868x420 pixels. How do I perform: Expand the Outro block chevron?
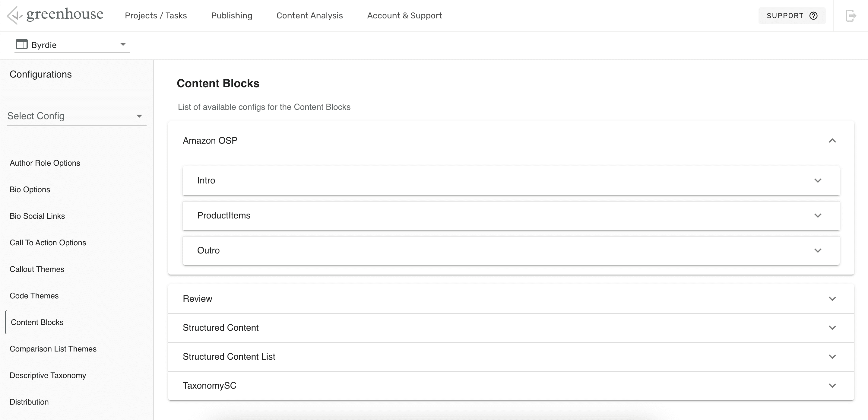pos(817,251)
